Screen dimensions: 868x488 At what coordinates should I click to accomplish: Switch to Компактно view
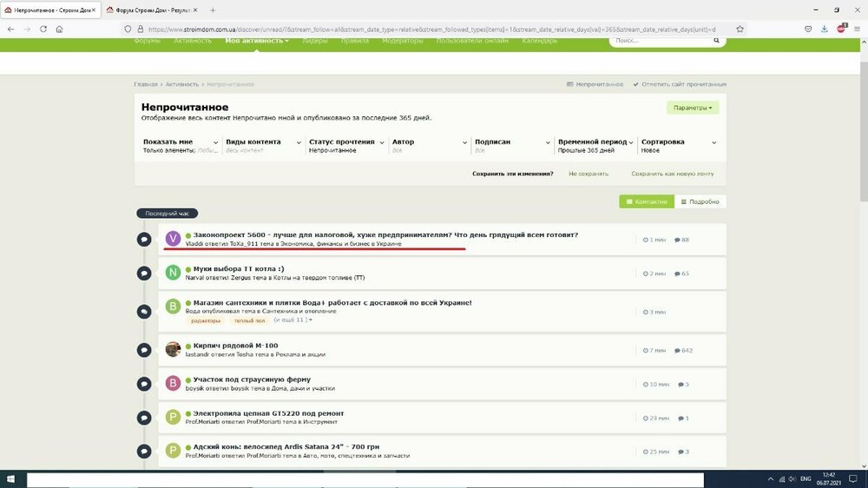tap(647, 201)
